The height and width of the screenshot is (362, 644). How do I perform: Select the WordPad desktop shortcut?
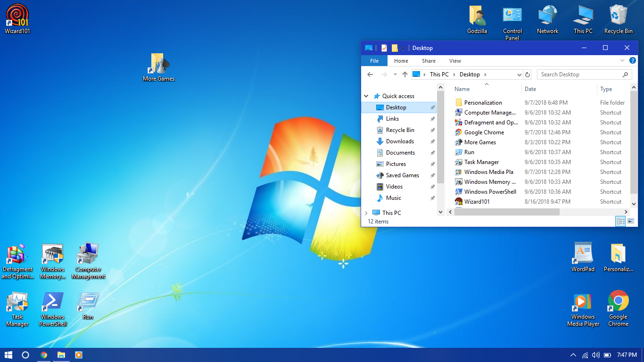583,257
